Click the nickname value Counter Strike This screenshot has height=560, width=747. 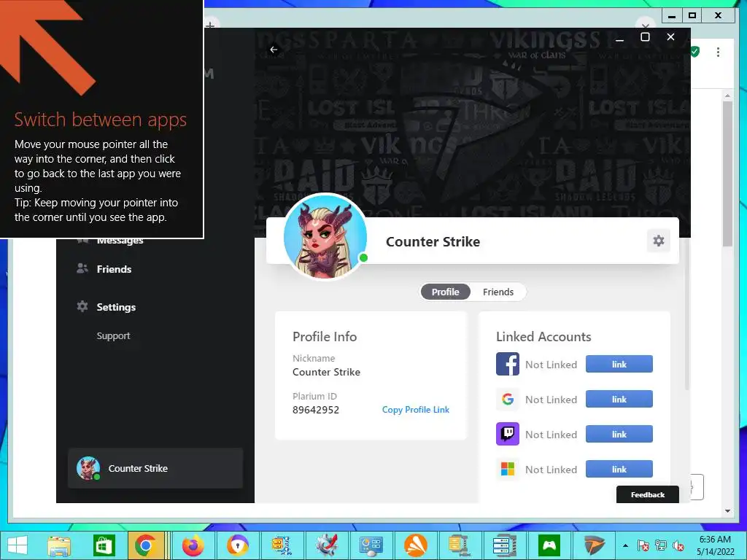coord(326,372)
